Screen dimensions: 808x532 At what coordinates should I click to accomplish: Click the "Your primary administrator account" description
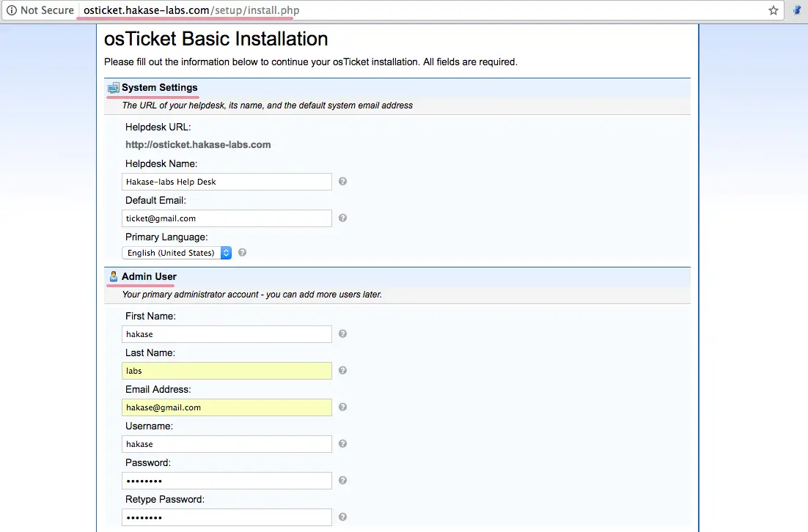coord(252,295)
